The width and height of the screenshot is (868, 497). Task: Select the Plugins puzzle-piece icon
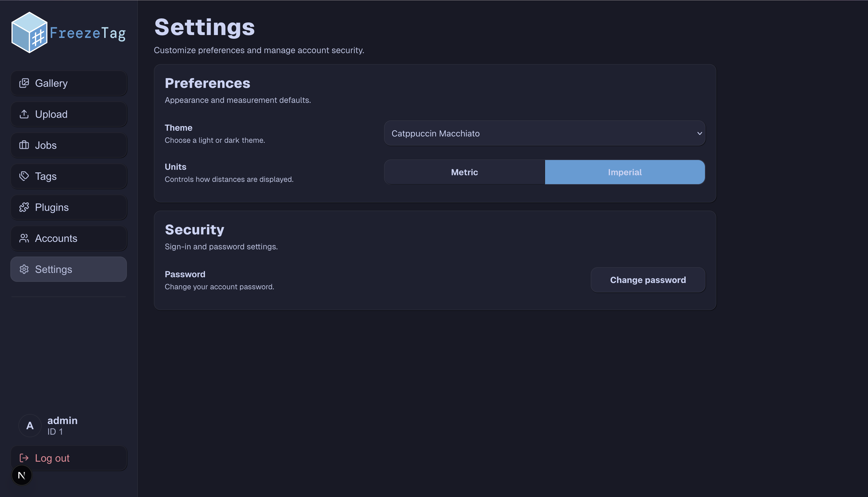(x=24, y=207)
